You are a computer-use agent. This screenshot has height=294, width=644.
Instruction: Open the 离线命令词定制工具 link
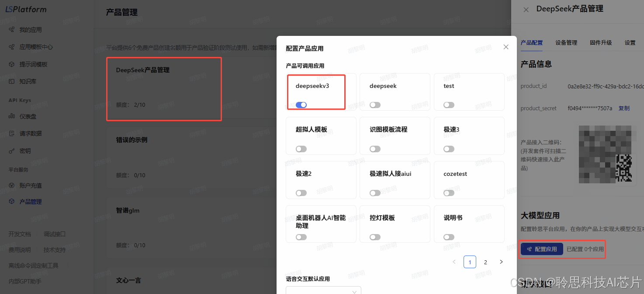coord(33,266)
